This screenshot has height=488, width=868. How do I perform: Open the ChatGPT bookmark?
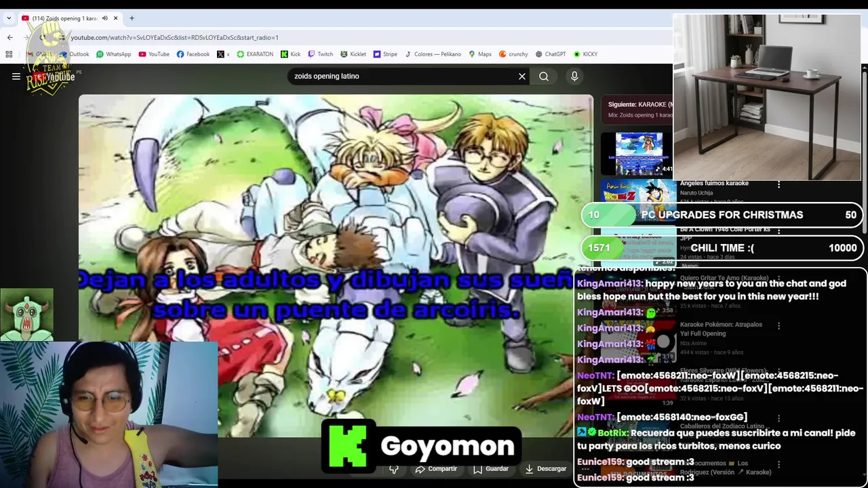550,54
